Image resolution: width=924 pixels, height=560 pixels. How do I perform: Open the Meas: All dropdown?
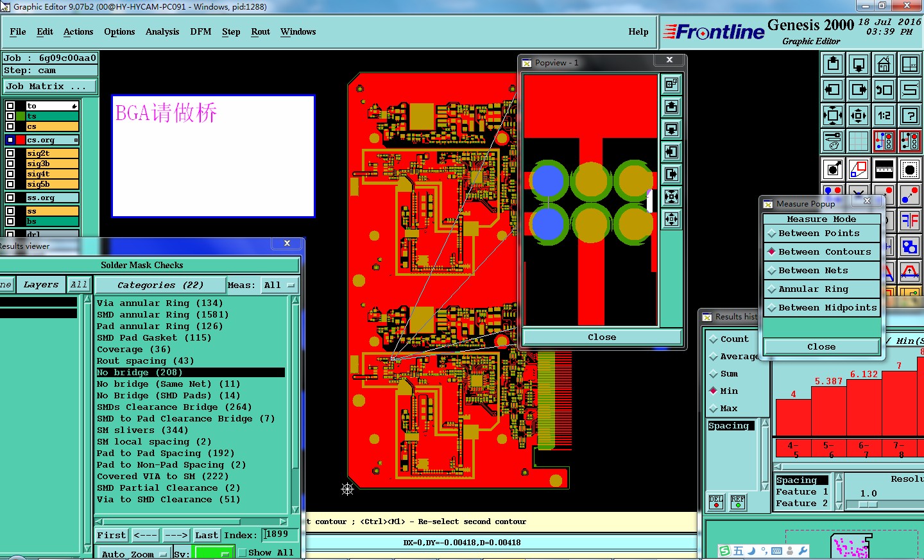[279, 285]
